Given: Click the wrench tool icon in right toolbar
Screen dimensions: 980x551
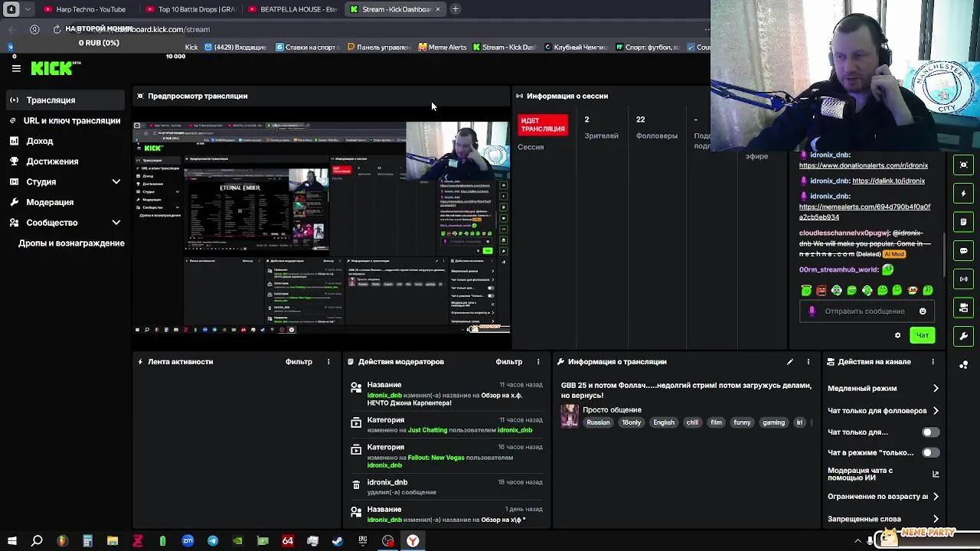Looking at the screenshot, I should (964, 336).
